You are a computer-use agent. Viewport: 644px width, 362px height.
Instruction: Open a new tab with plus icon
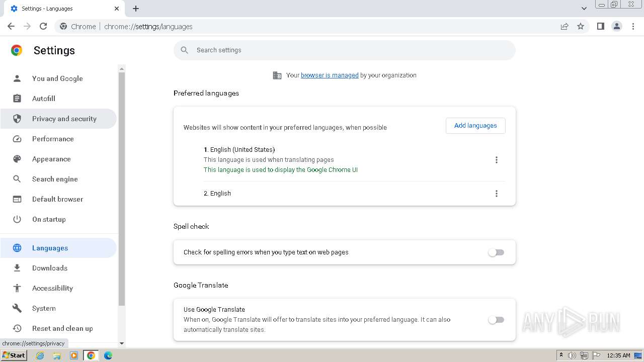[136, 9]
